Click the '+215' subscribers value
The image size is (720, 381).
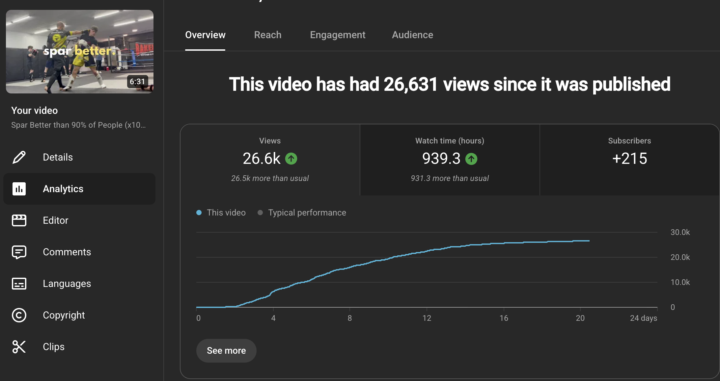coord(630,159)
